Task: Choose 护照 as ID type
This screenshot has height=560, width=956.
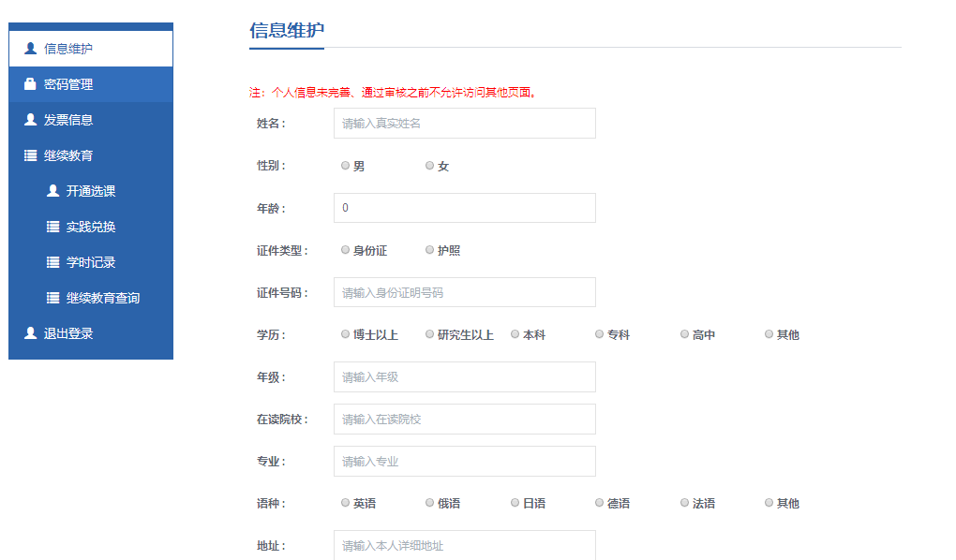Action: coord(430,250)
